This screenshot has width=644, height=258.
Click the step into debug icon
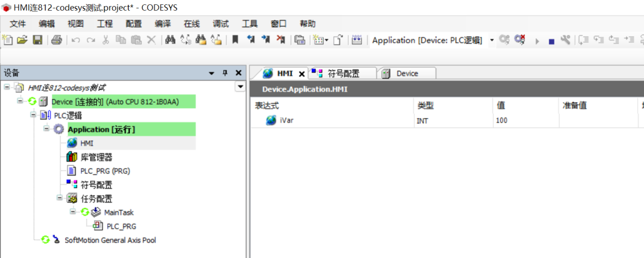[584, 40]
